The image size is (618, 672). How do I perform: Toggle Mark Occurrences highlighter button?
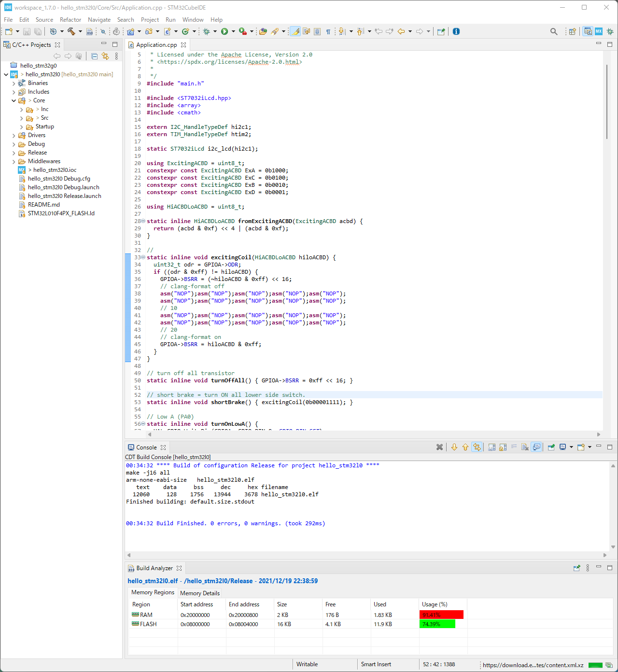click(295, 31)
